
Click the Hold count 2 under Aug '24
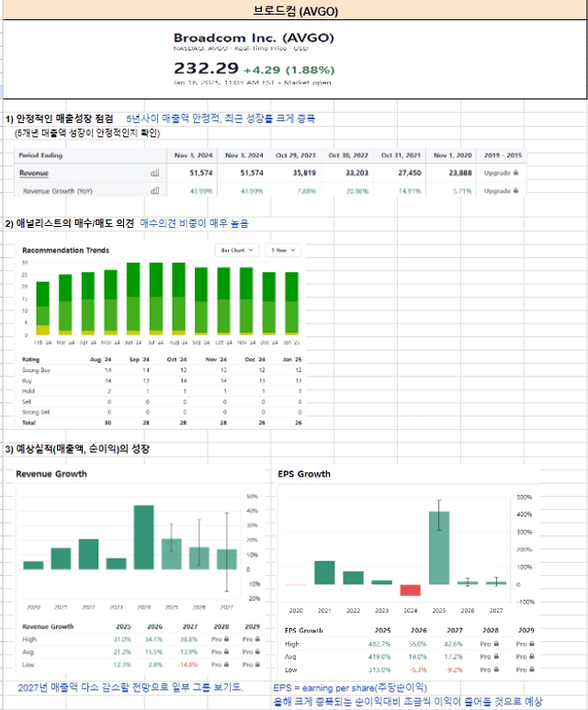tap(109, 391)
